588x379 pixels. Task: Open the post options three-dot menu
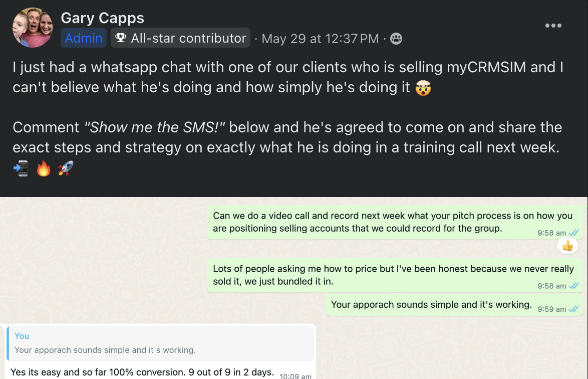coord(553,26)
